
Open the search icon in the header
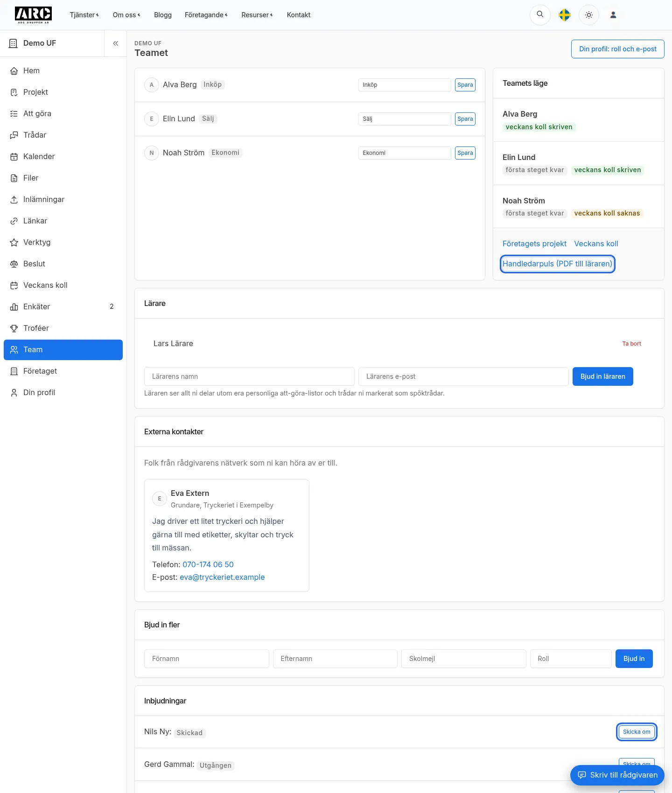[x=540, y=15]
